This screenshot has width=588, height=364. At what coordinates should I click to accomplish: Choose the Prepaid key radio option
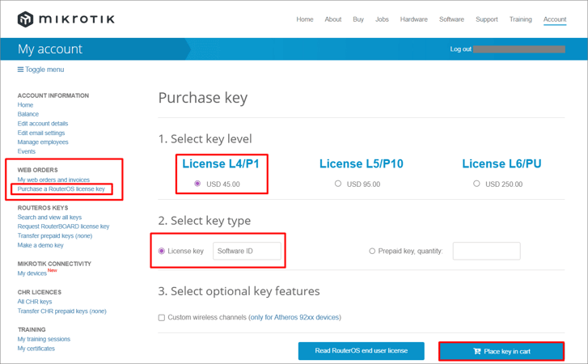tap(372, 251)
